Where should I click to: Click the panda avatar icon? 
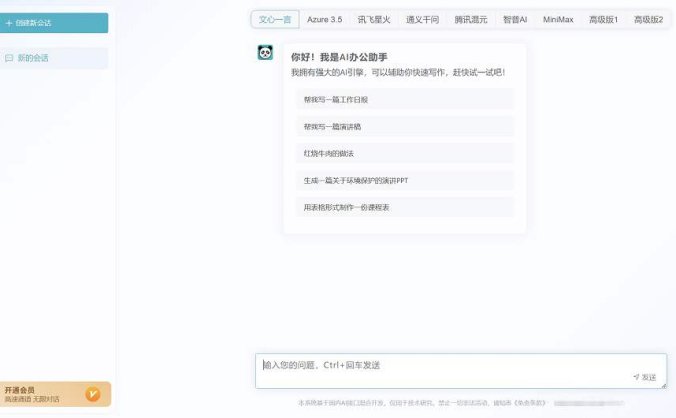point(265,53)
